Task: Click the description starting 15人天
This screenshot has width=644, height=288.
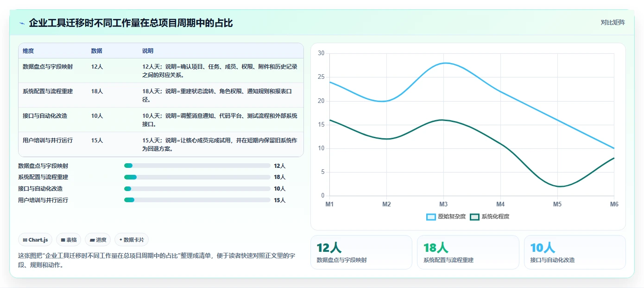Action: pos(220,145)
